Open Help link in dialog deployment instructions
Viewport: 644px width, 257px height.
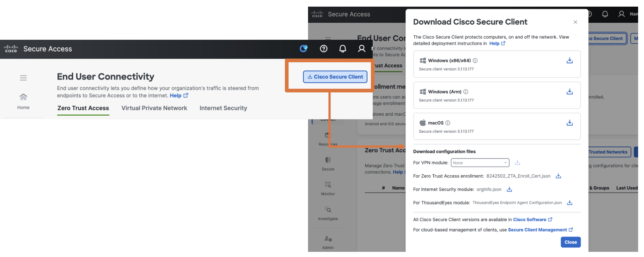point(497,43)
